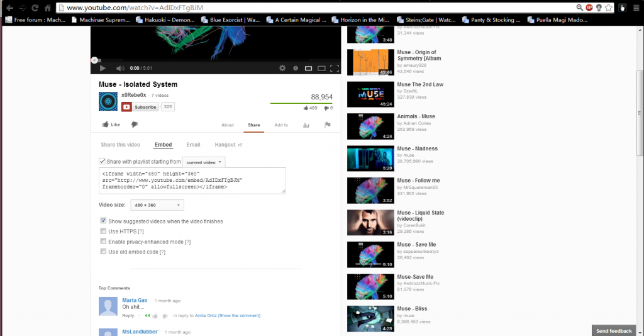The image size is (644, 336).
Task: Select the Embed tab
Action: click(x=163, y=145)
